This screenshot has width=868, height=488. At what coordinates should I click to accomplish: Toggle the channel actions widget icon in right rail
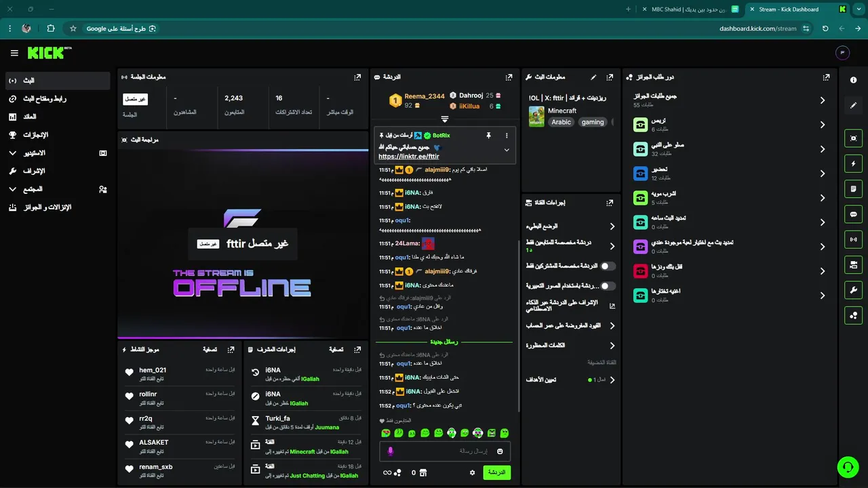tap(854, 264)
